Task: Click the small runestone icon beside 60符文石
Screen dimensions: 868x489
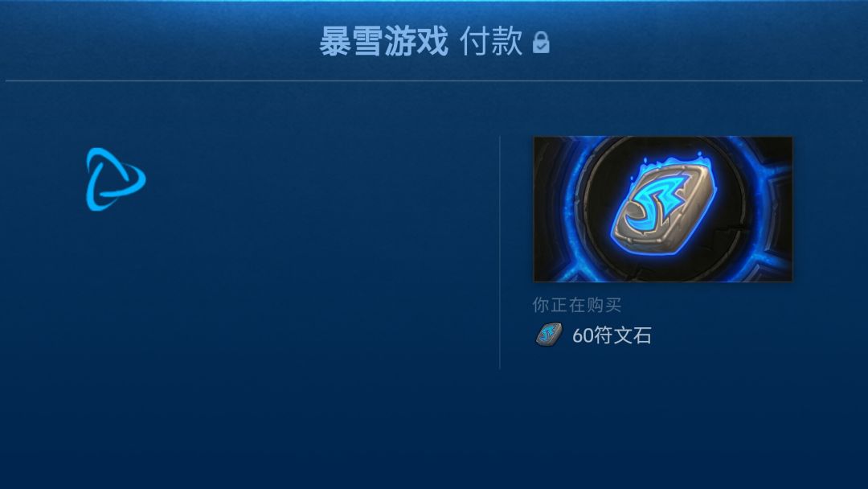Action: pyautogui.click(x=549, y=335)
